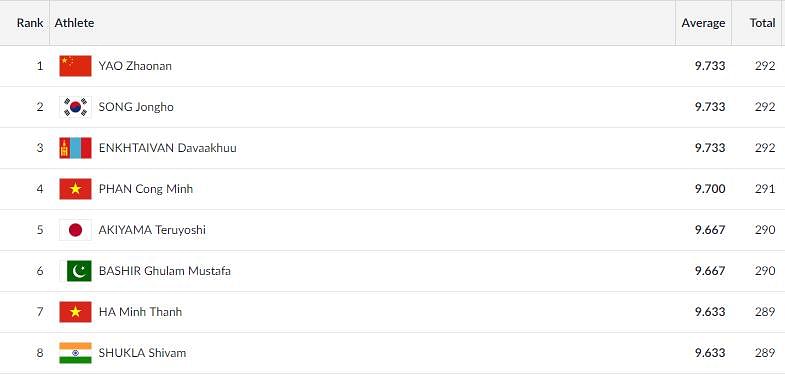The width and height of the screenshot is (785, 375).
Task: Click the South Korea flag icon beside SONG Jongho
Action: [x=76, y=107]
